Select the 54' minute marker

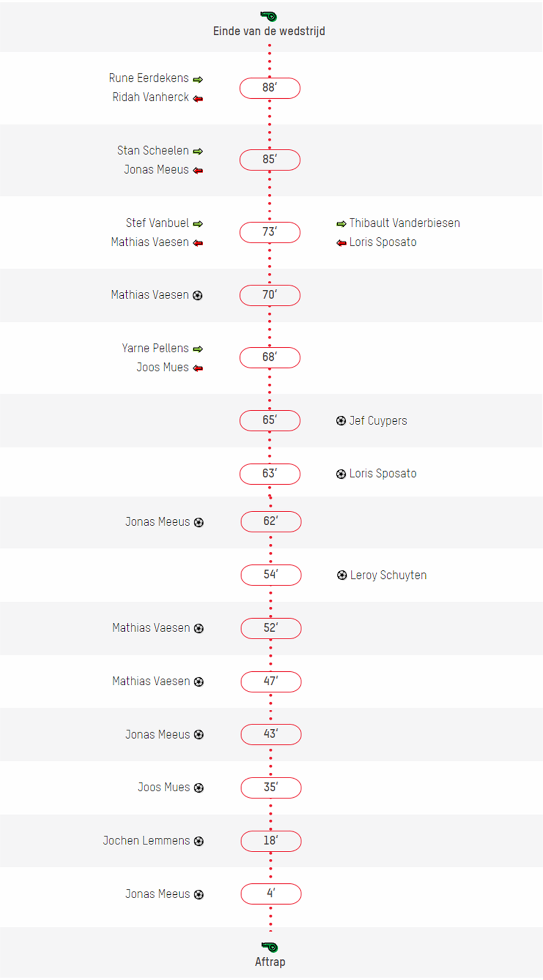click(271, 575)
